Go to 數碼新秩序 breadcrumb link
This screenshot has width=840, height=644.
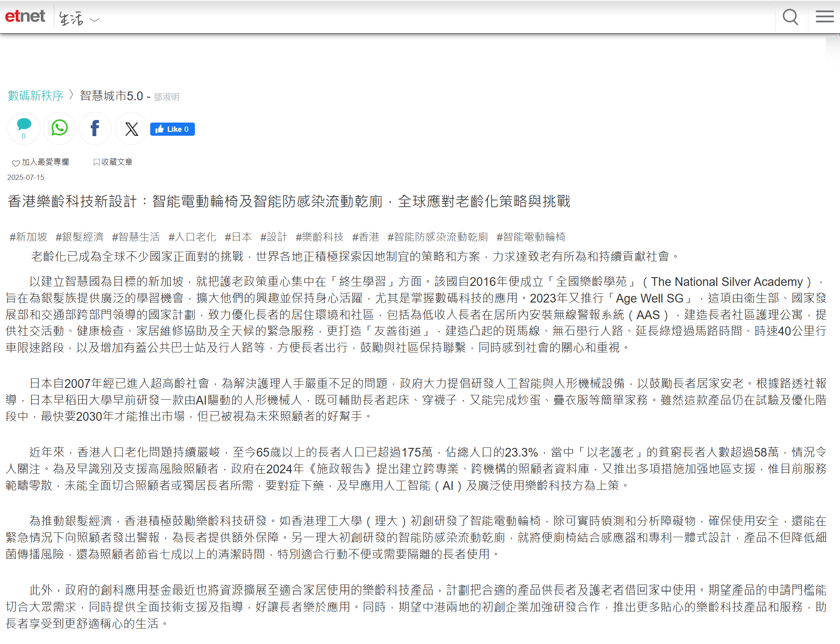tap(35, 96)
